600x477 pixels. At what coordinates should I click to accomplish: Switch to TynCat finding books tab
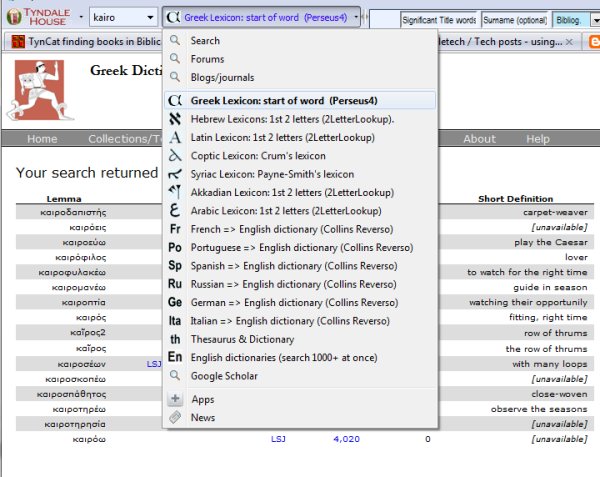tap(86, 41)
